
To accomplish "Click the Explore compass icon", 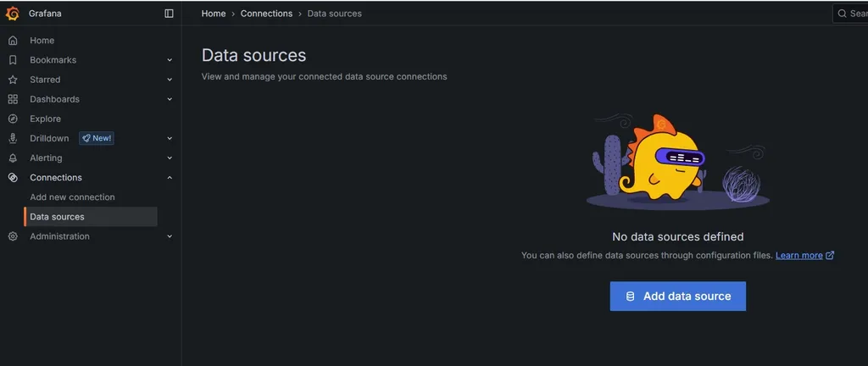I will (13, 119).
